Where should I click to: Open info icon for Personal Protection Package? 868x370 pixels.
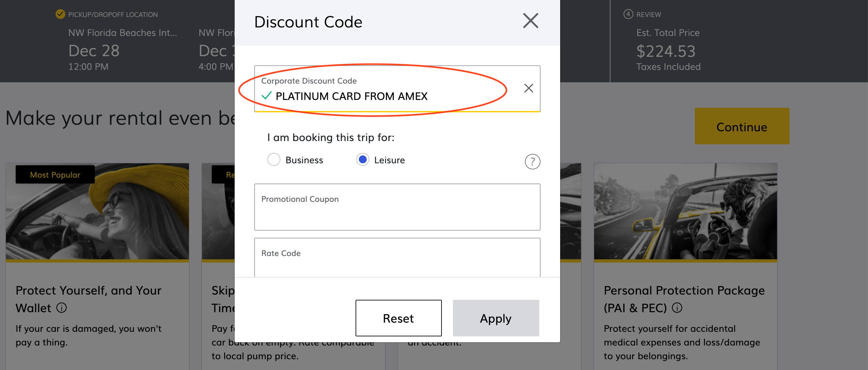tap(677, 308)
